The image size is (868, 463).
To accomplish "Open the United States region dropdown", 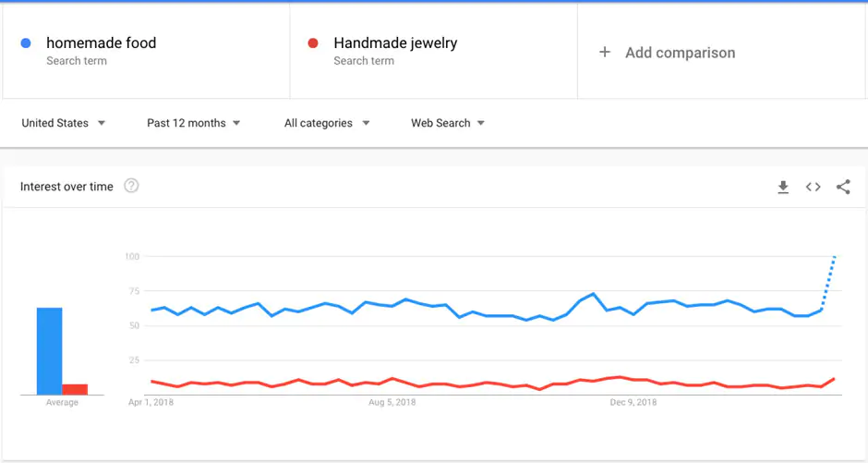I will click(x=63, y=123).
